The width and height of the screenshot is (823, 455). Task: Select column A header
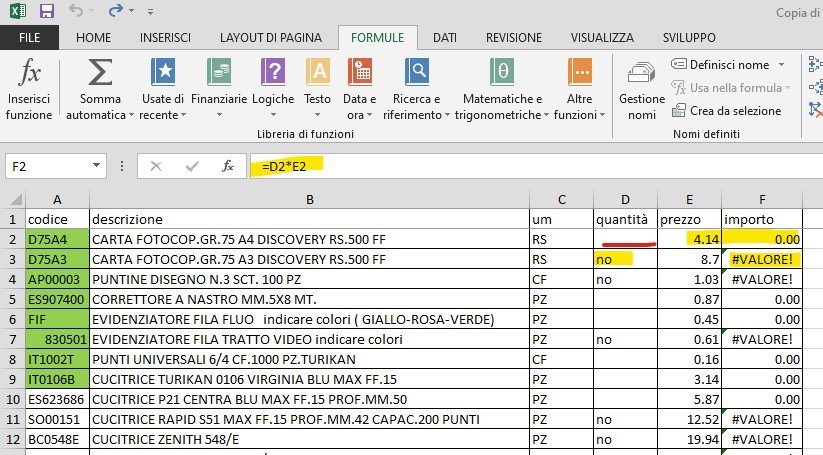point(58,199)
